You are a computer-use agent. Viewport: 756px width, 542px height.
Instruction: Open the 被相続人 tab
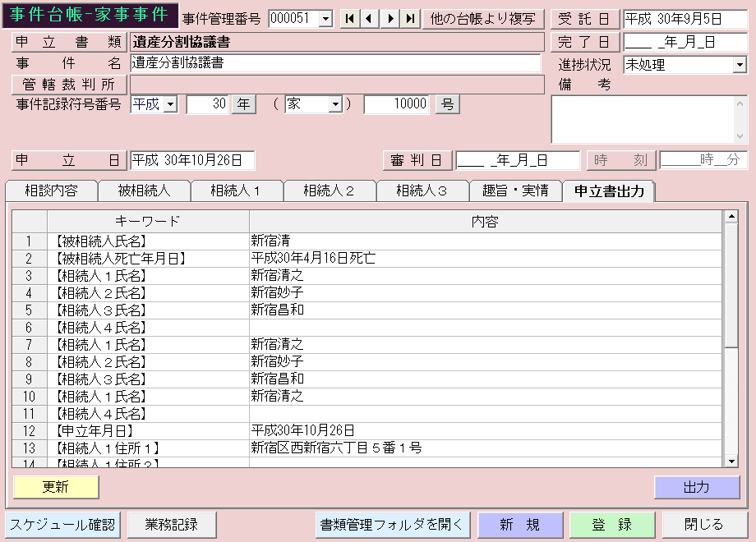click(144, 191)
